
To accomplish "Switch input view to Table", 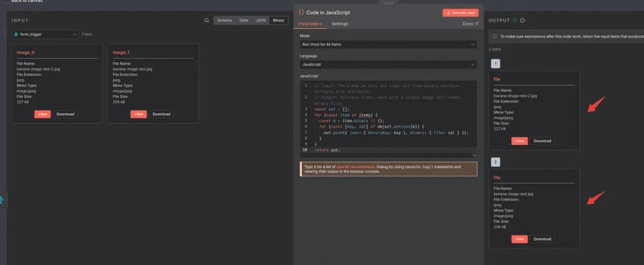I will 243,20.
